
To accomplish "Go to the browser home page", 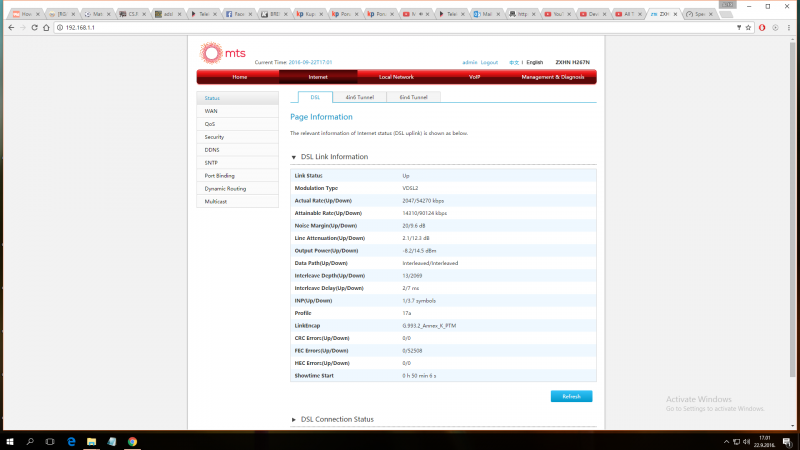I will (x=46, y=28).
